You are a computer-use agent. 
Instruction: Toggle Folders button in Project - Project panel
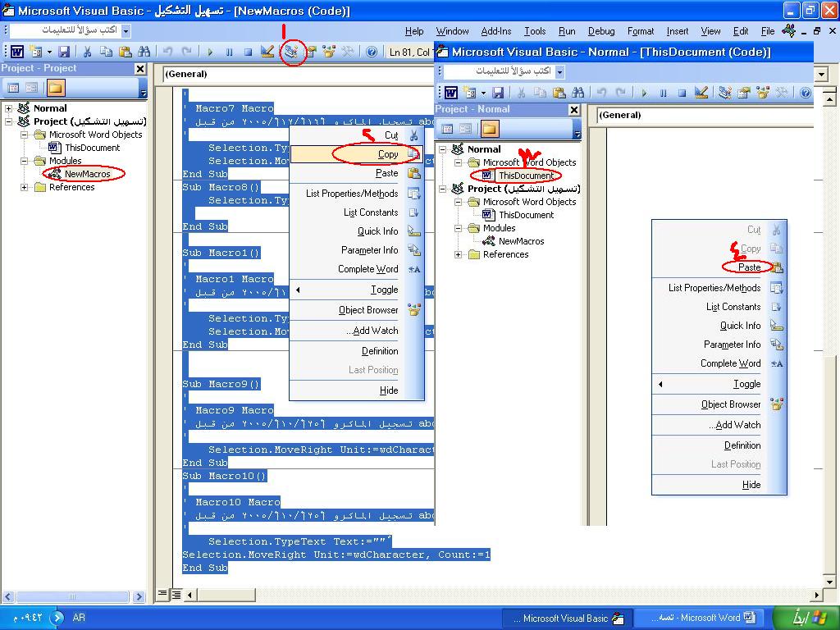pos(56,87)
